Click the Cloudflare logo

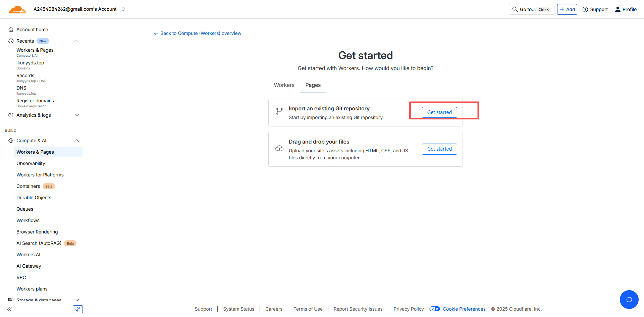coord(17,9)
